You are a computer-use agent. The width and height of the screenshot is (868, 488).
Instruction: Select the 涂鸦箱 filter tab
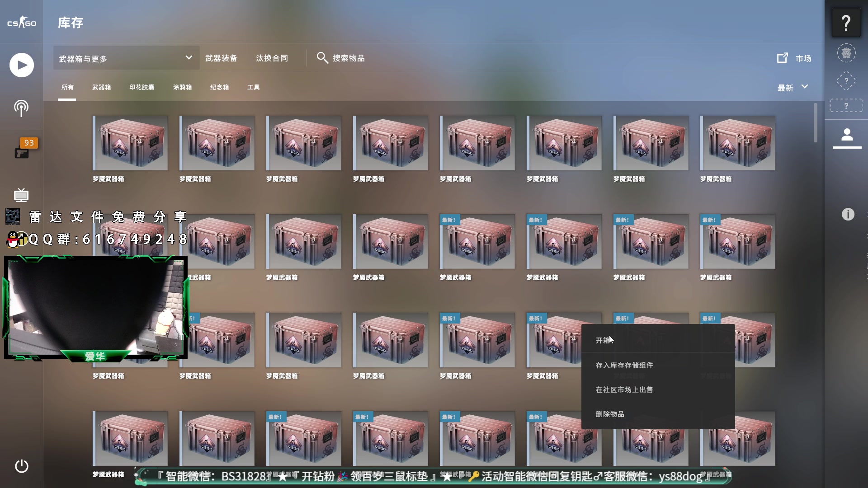tap(182, 87)
